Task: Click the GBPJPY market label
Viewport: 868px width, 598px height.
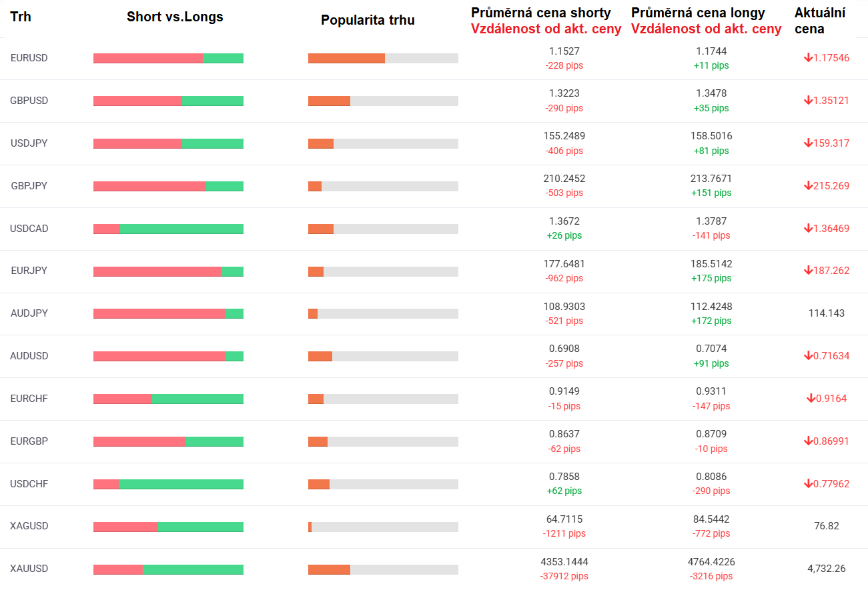Action: [29, 186]
